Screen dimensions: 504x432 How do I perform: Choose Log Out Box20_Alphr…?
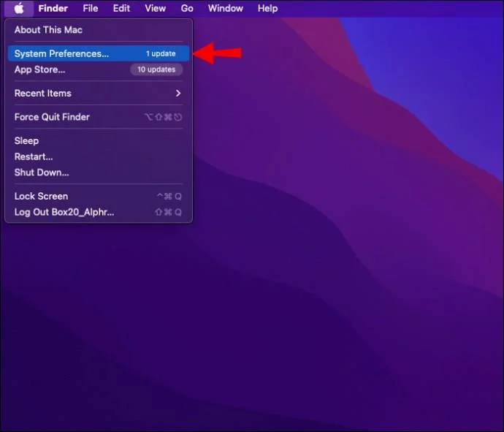point(99,212)
